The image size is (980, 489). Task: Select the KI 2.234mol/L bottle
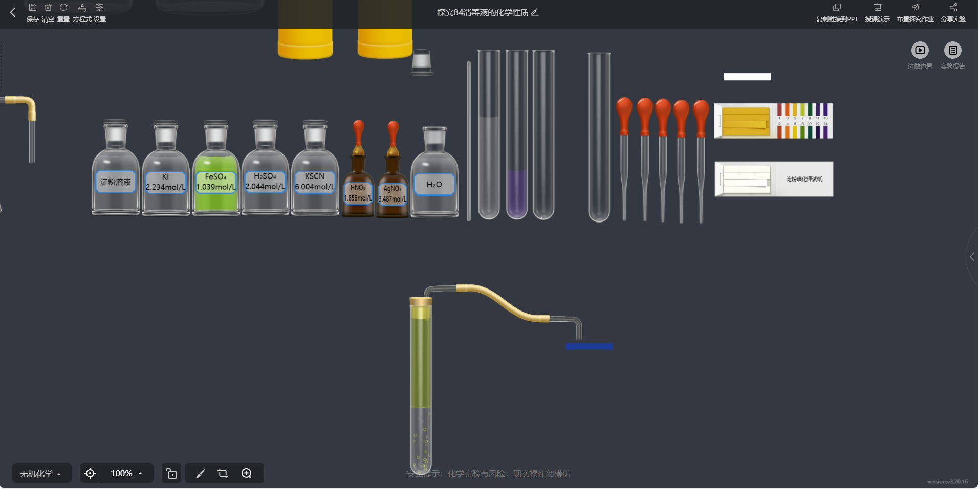(166, 167)
